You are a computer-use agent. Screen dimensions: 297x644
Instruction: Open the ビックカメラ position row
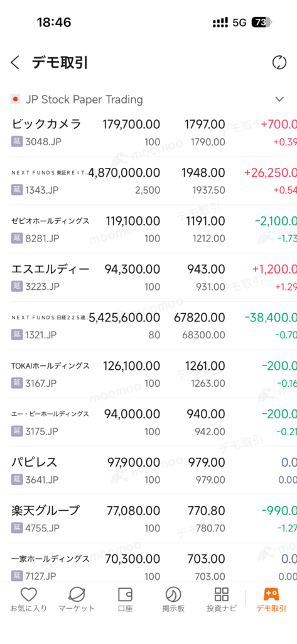pyautogui.click(x=148, y=133)
